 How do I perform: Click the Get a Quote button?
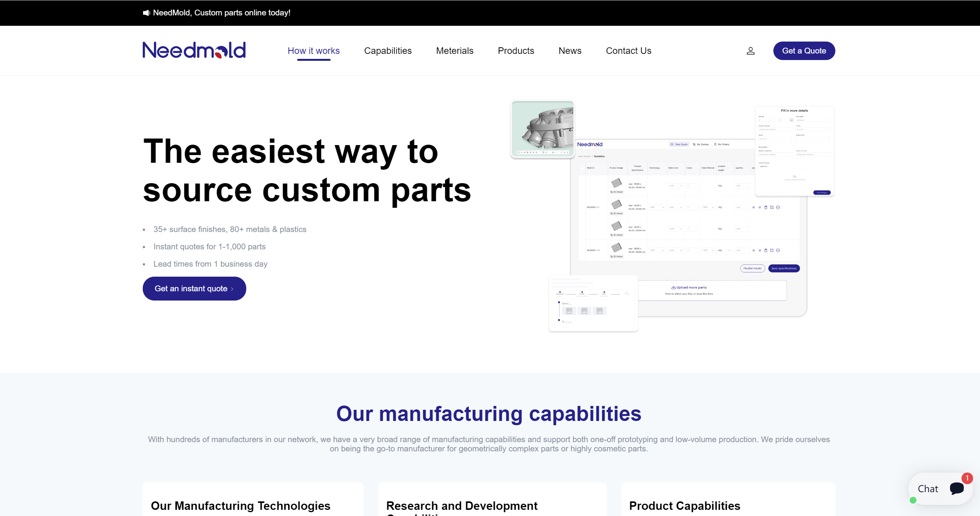[x=804, y=51]
